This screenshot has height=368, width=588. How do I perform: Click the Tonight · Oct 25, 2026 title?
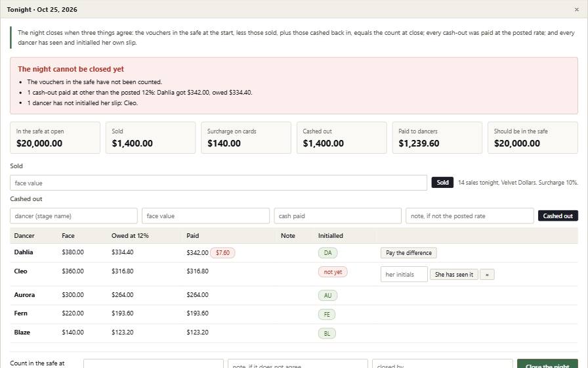42,9
